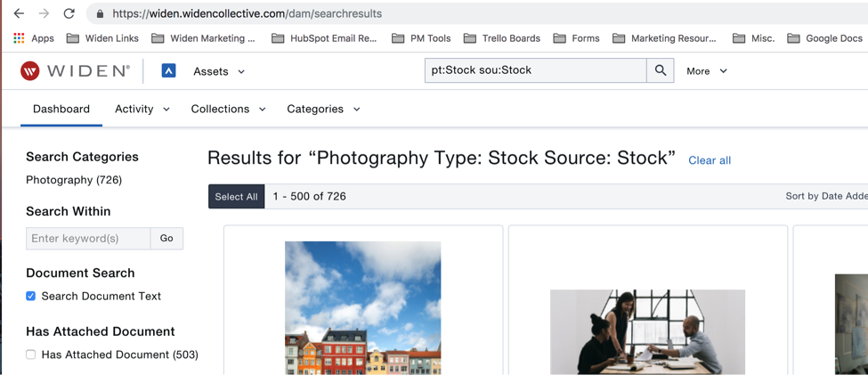Focus the pt:Stock sou:Stock search box
This screenshot has width=868, height=375.
tap(535, 70)
